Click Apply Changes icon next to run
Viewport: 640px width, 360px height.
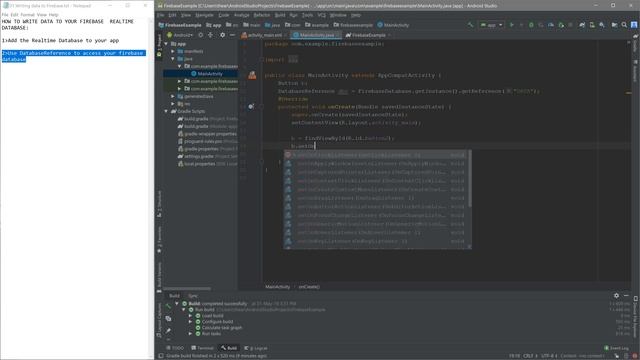[521, 25]
